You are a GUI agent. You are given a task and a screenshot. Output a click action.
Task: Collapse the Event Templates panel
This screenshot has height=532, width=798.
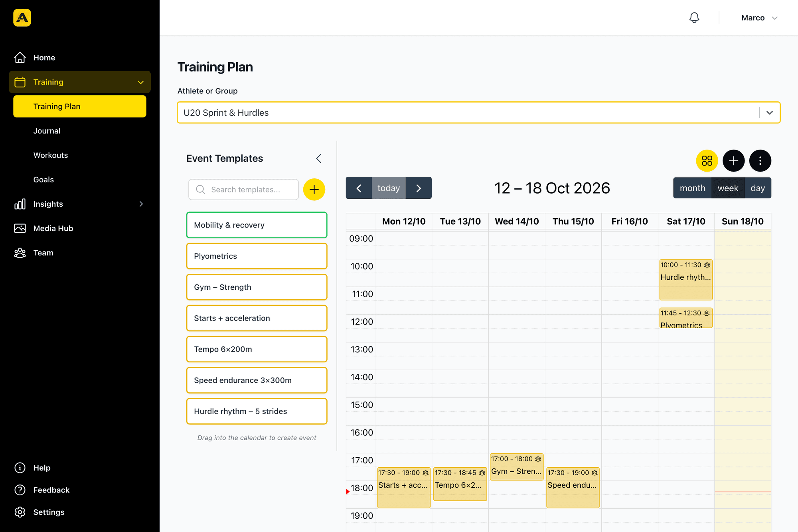tap(319, 158)
